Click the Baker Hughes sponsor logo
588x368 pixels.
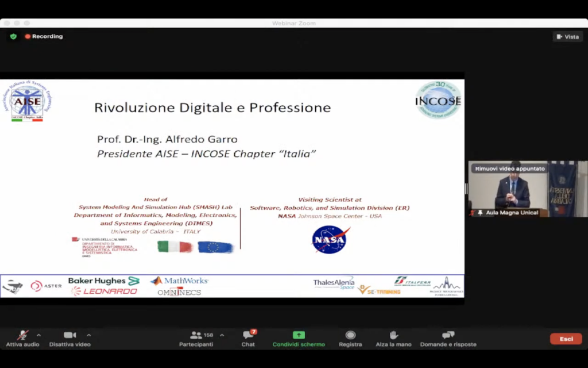104,281
